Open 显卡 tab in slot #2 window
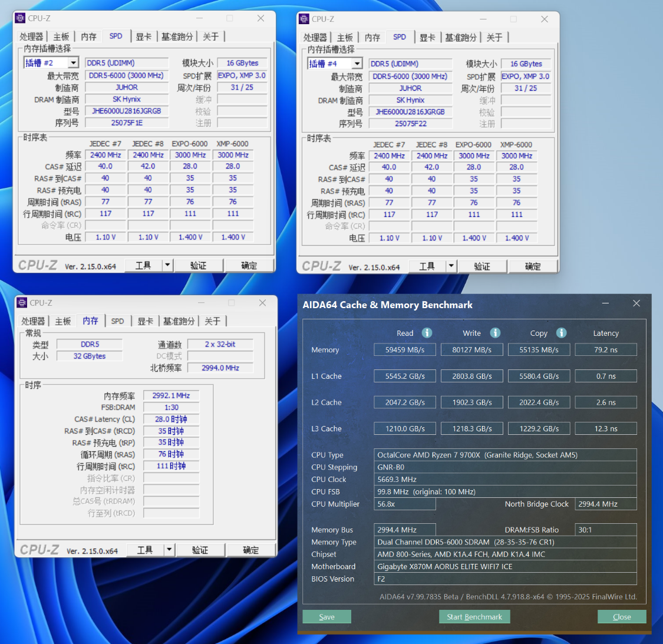The height and width of the screenshot is (644, 663). click(143, 37)
